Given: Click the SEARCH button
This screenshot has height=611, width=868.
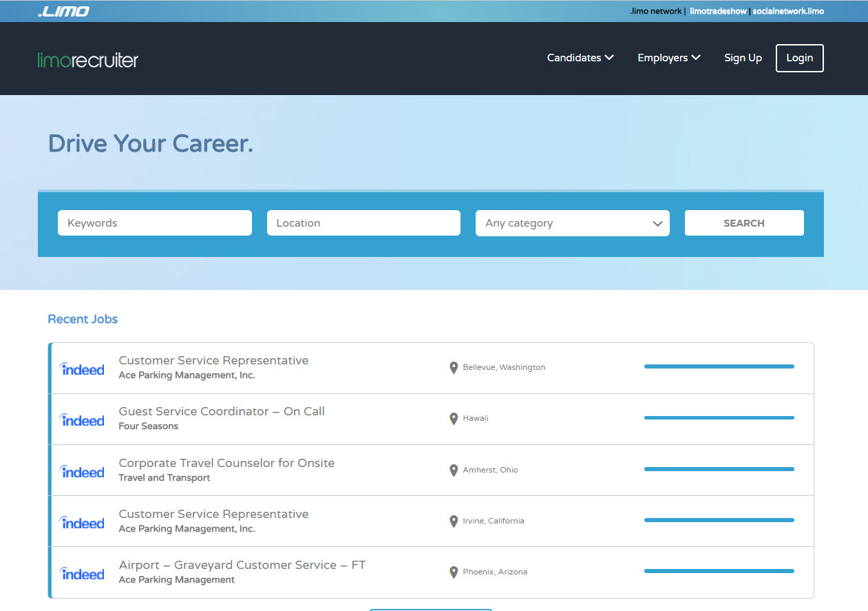Looking at the screenshot, I should (744, 223).
